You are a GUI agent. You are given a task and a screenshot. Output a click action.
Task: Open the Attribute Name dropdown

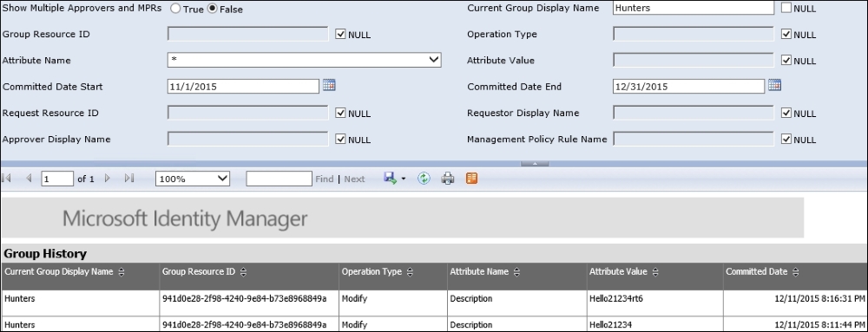pyautogui.click(x=304, y=60)
